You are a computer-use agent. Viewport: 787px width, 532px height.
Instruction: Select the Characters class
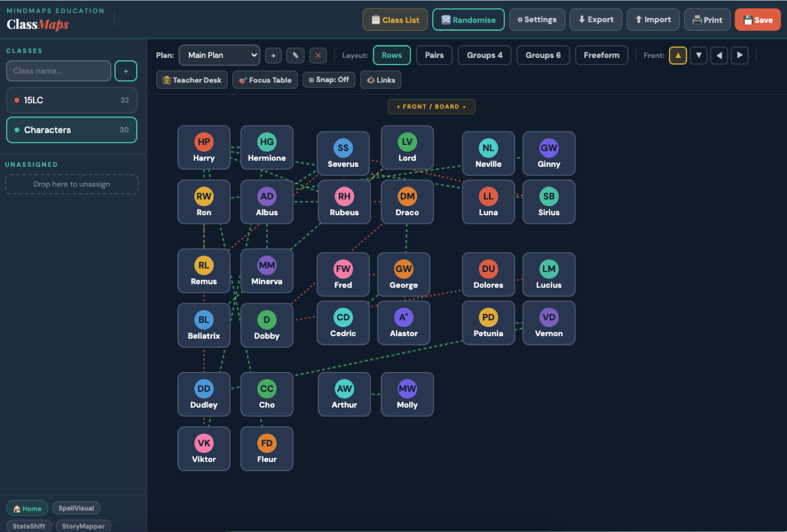(x=71, y=130)
